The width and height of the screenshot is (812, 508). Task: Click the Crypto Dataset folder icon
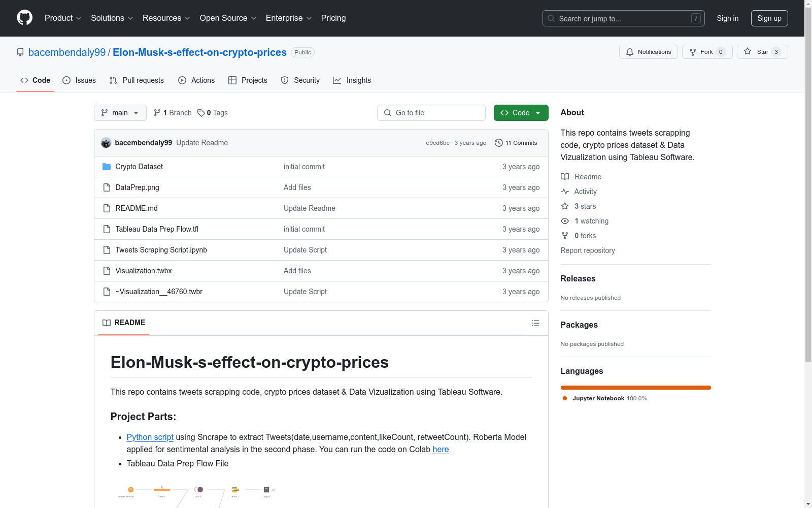click(x=107, y=167)
